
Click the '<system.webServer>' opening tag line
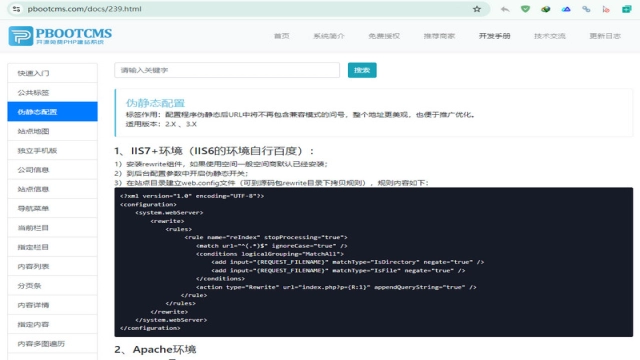[169, 213]
